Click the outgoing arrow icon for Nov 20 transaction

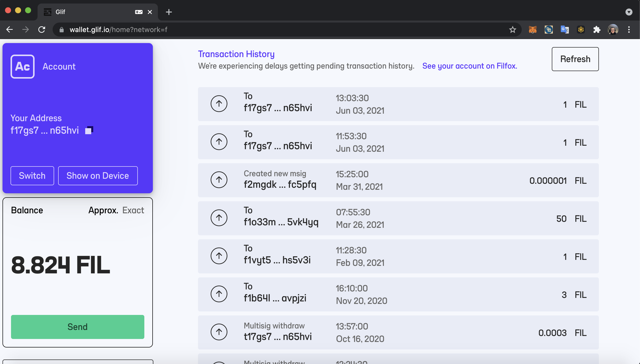(219, 293)
